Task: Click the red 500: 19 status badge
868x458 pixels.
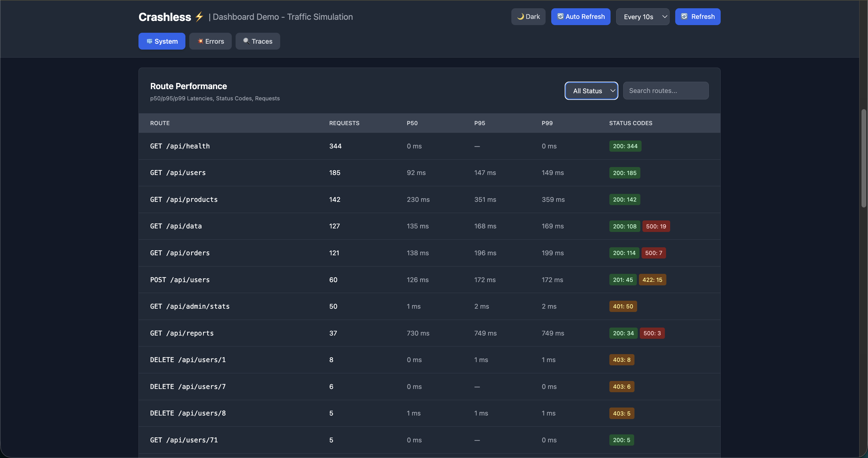Action: (x=656, y=226)
